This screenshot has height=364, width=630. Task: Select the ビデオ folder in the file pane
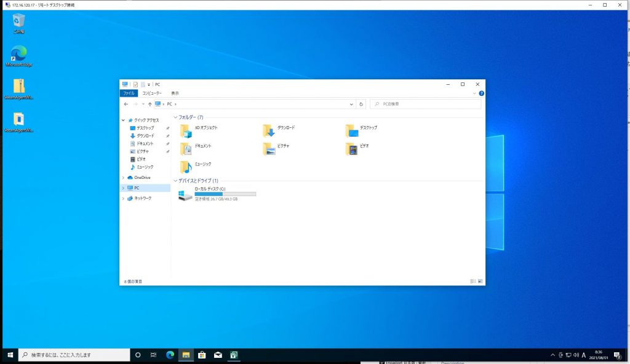pyautogui.click(x=357, y=149)
